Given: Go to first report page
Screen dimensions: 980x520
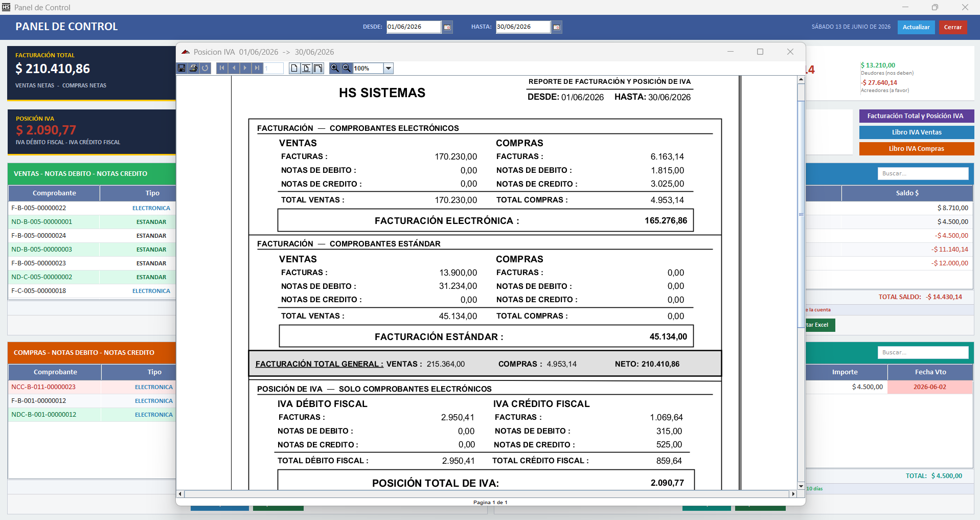Looking at the screenshot, I should pos(222,68).
